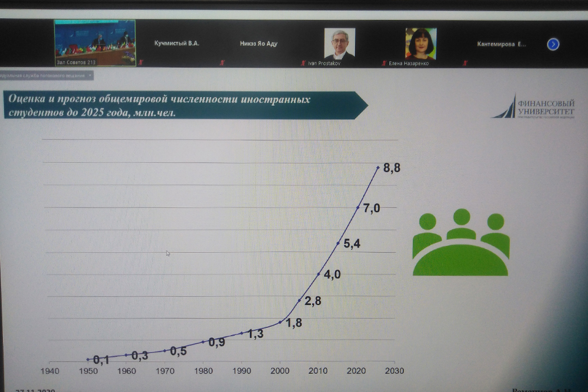This screenshot has width=588, height=392.
Task: Click the Зал Советов 213 caption
Action: pyautogui.click(x=76, y=62)
